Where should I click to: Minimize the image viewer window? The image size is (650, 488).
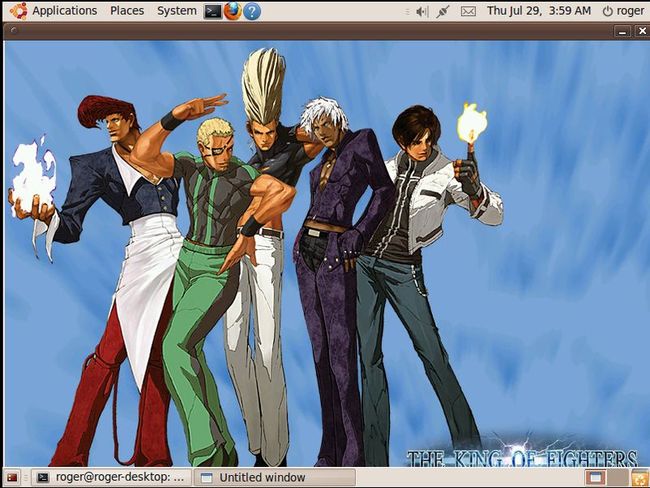click(x=622, y=32)
